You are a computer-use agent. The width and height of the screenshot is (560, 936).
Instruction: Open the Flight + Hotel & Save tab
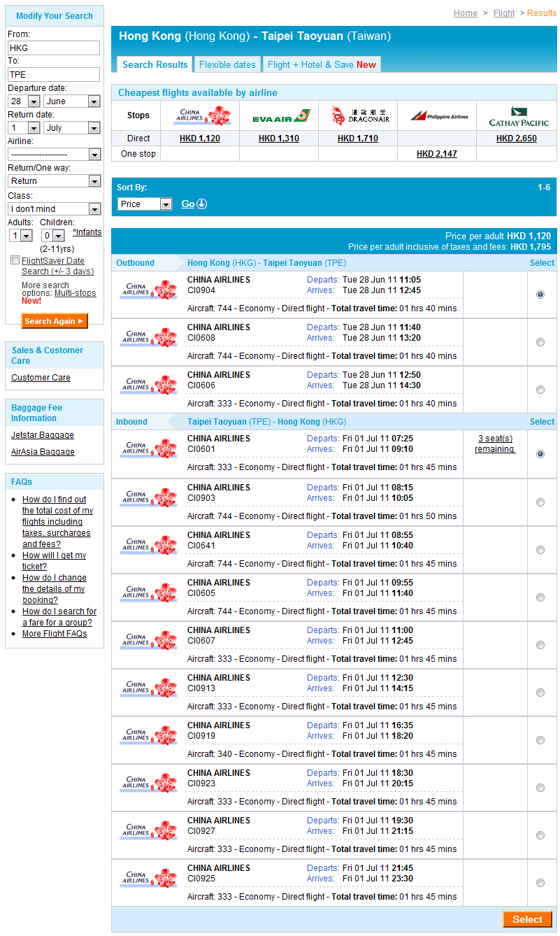pos(322,64)
